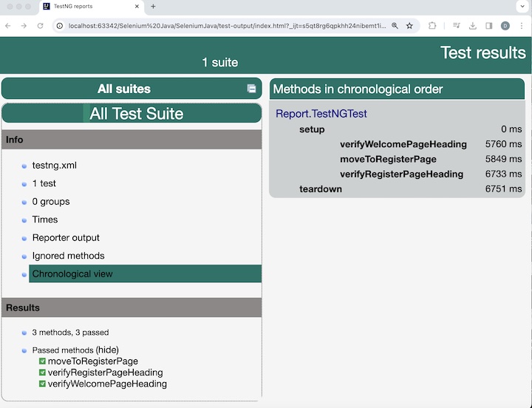Click passed method moveToRegisterPage in Results
Screen dimensions: 532x408
pyautogui.click(x=93, y=361)
